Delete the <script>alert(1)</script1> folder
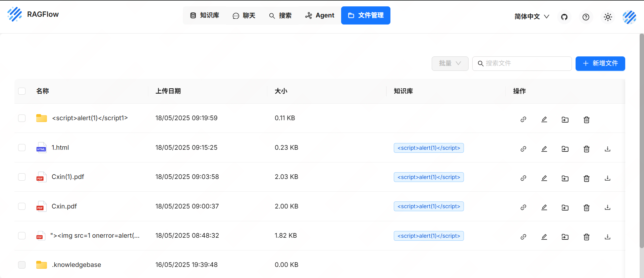Viewport: 644px width, 278px height. (x=586, y=120)
